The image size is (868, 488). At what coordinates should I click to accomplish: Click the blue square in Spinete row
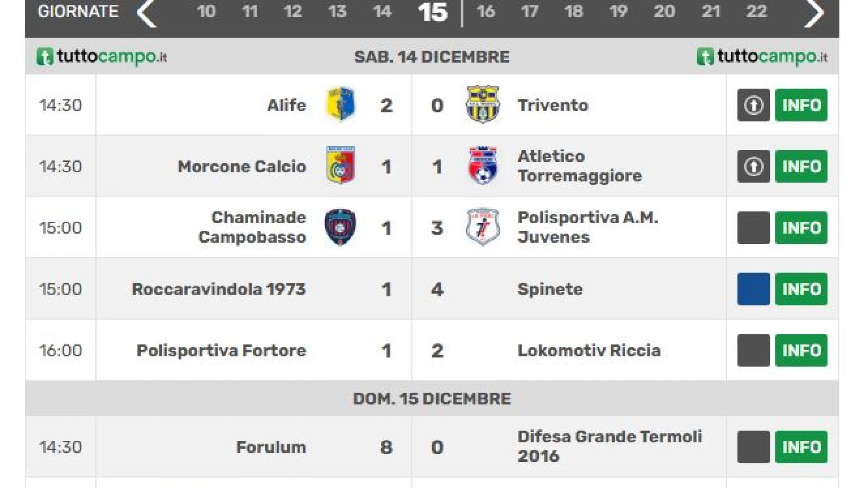click(x=753, y=289)
